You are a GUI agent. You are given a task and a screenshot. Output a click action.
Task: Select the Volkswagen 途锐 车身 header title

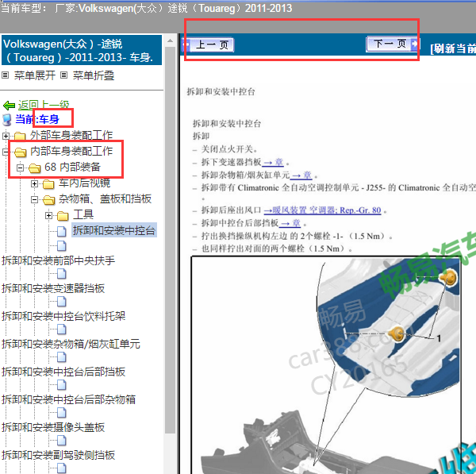[82, 51]
